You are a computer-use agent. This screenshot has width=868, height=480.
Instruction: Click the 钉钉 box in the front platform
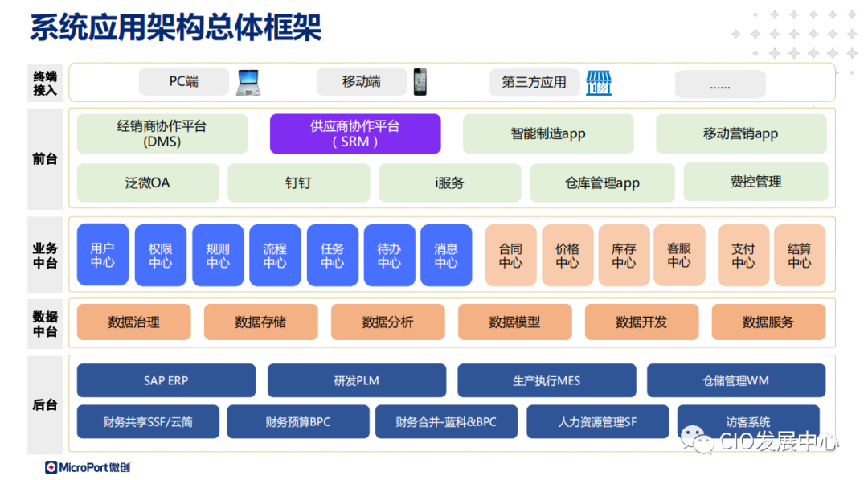point(299,183)
